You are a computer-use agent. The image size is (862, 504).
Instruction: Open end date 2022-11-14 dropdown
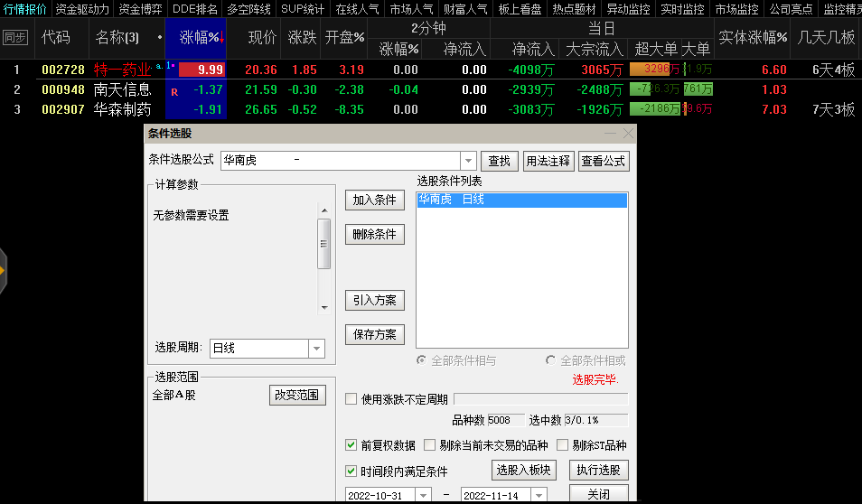coord(539,495)
